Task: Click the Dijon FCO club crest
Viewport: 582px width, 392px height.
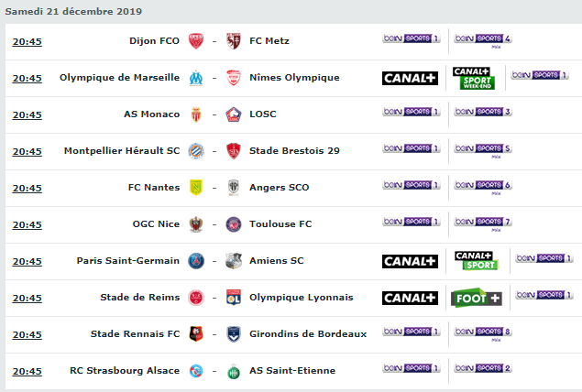Action: click(x=196, y=41)
